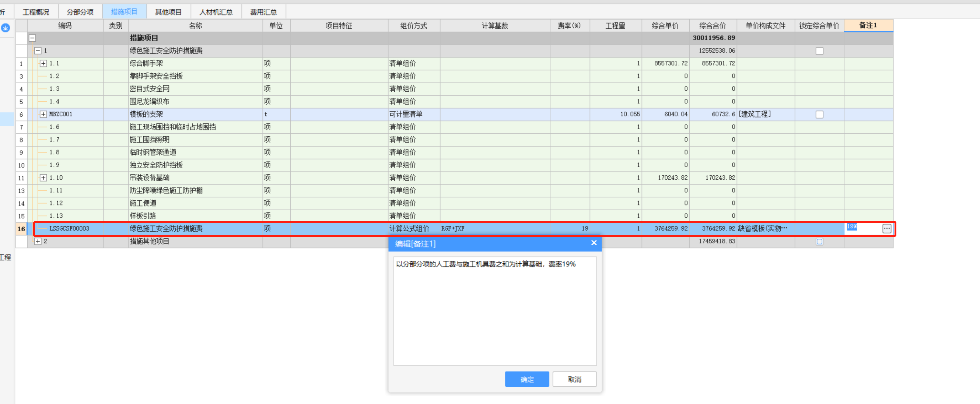The image size is (980, 404).
Task: Click the 类别 column header
Action: point(116,26)
